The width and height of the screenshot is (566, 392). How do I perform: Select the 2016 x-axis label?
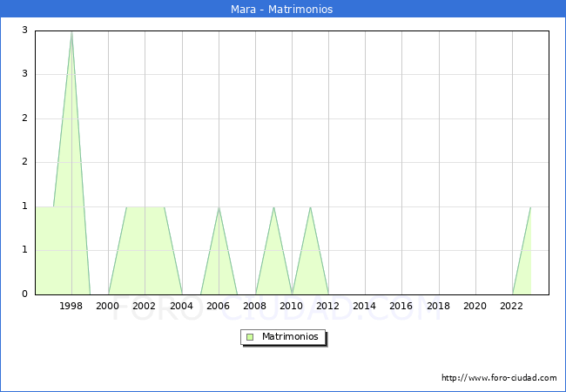point(401,306)
